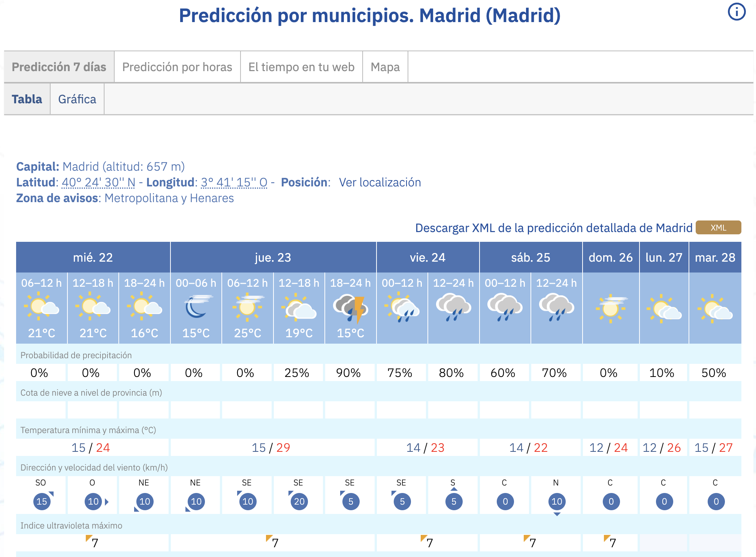Switch to the Gráfica view tab

pyautogui.click(x=77, y=99)
